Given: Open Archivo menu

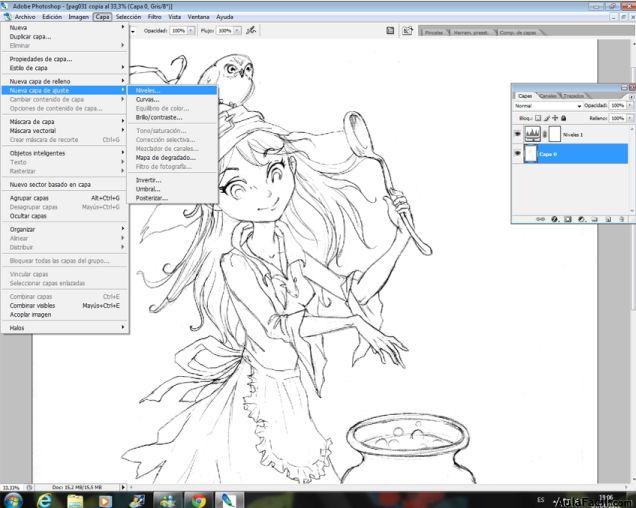Looking at the screenshot, I should [25, 17].
